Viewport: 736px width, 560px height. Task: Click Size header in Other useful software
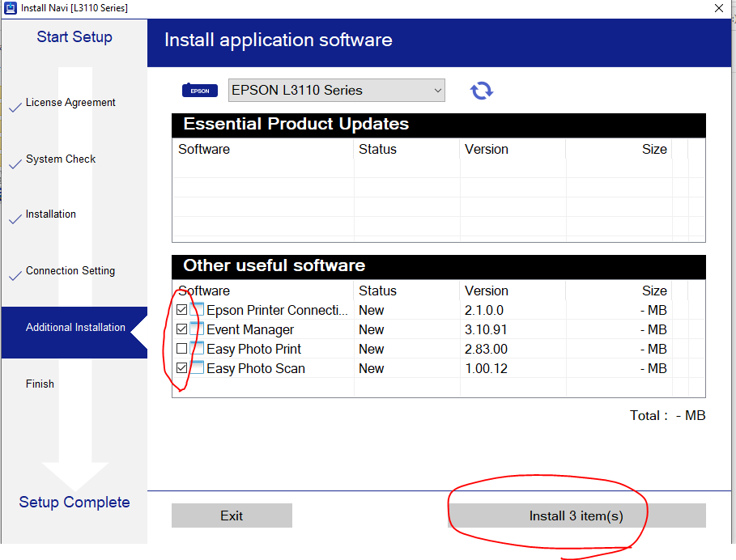tap(654, 291)
